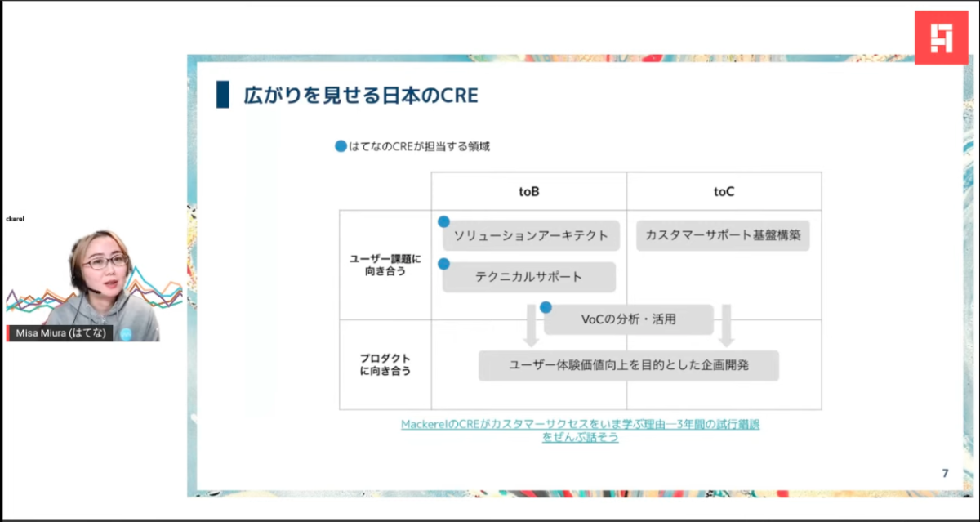Select the blue dot beside ソリューションアーキテクト
Image resolution: width=980 pixels, height=522 pixels.
(445, 221)
